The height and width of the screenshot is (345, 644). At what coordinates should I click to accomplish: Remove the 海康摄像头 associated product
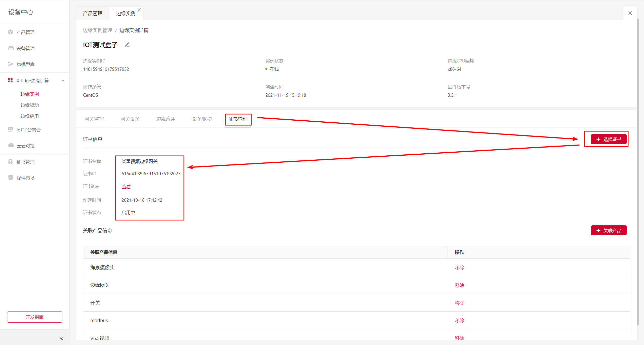(x=459, y=268)
